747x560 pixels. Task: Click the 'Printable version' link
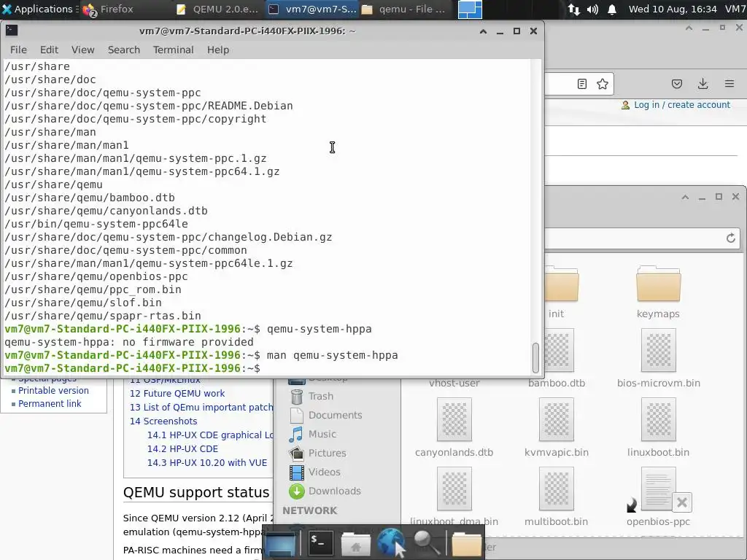(53, 391)
